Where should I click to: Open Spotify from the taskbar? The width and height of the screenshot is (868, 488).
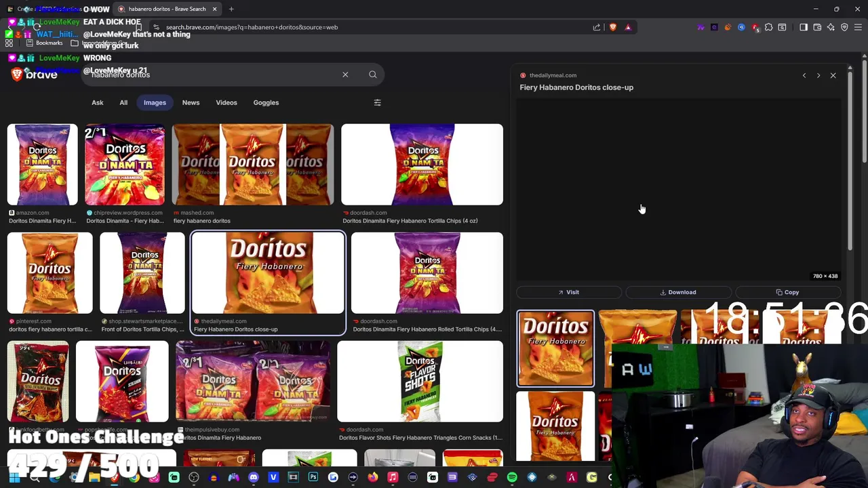tap(512, 478)
